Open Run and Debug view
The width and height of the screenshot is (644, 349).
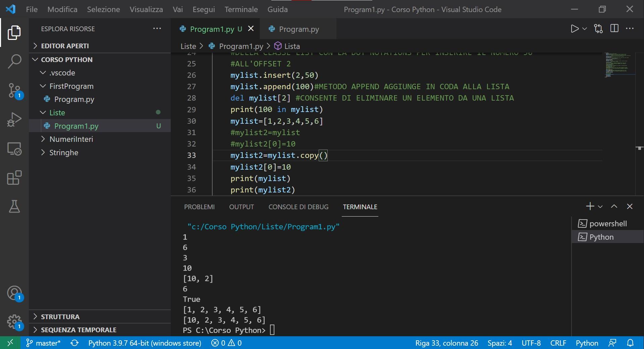(x=14, y=119)
